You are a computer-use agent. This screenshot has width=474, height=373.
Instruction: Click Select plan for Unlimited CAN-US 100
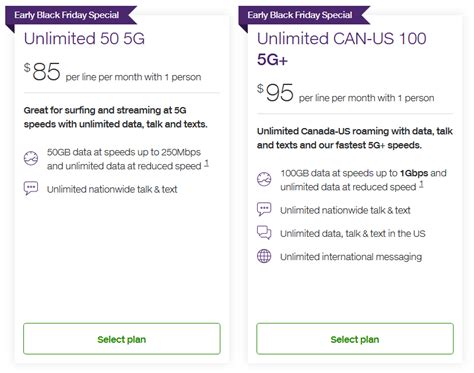[355, 339]
